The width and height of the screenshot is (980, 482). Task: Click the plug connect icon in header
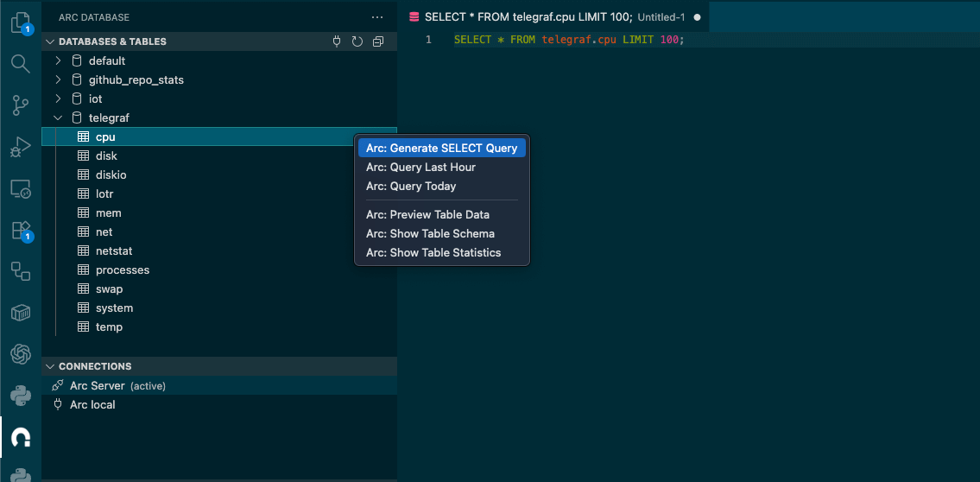tap(338, 41)
